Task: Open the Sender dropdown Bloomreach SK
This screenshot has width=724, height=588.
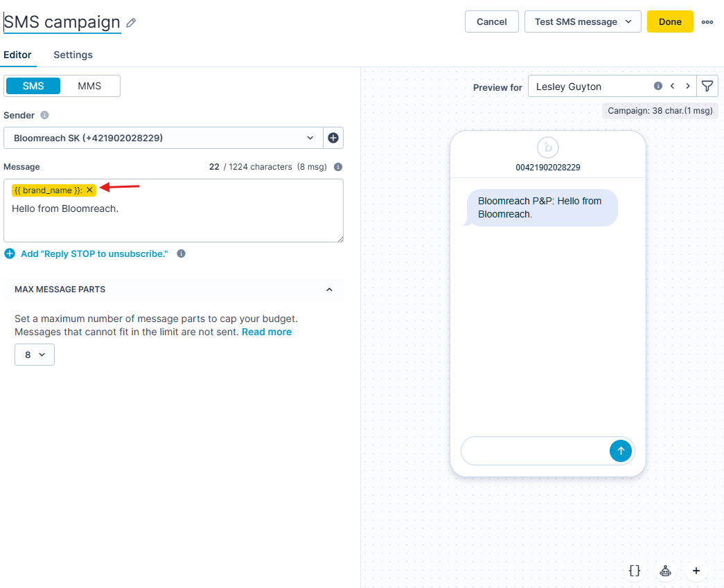Action: [164, 138]
